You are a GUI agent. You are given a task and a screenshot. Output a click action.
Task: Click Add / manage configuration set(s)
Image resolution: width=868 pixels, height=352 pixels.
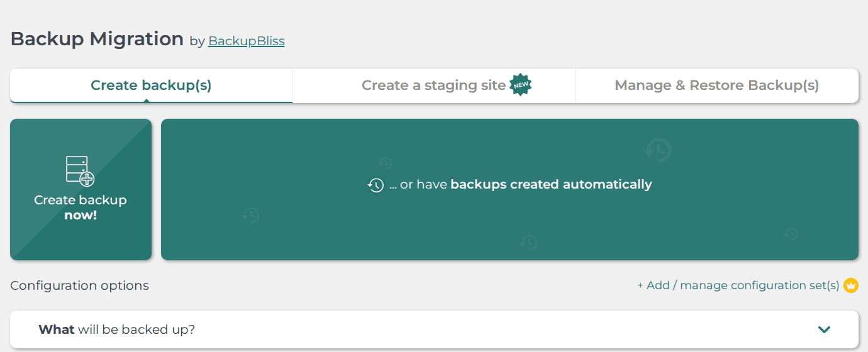click(738, 285)
